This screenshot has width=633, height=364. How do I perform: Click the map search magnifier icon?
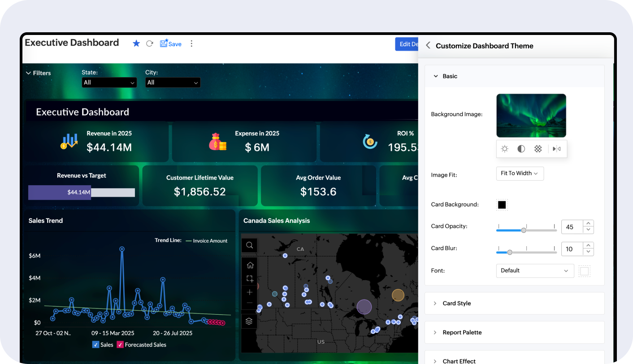250,245
